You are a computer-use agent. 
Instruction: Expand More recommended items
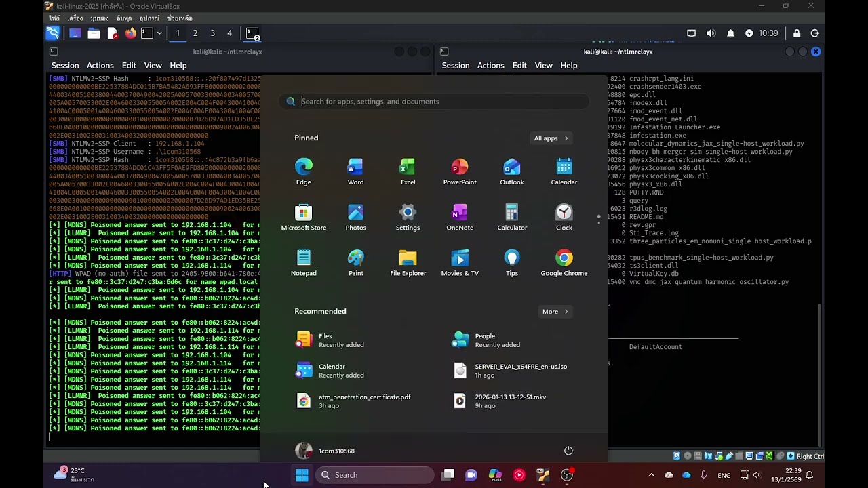555,312
